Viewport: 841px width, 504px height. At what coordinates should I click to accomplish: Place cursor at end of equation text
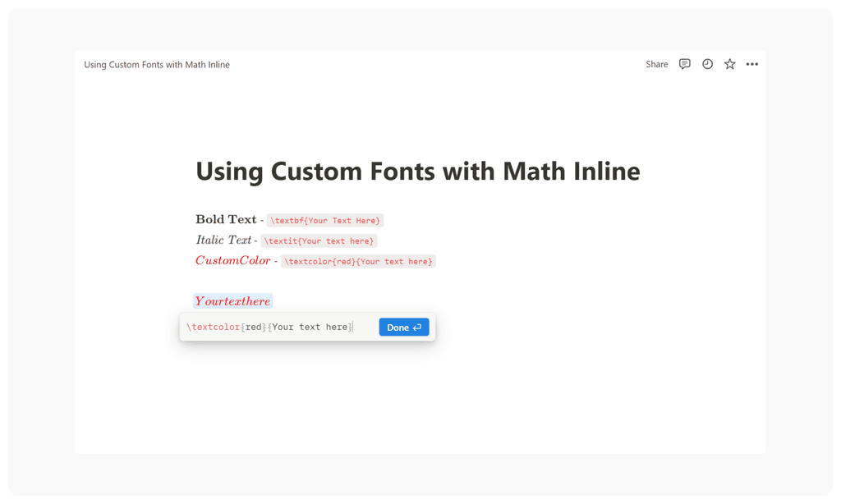click(x=352, y=327)
